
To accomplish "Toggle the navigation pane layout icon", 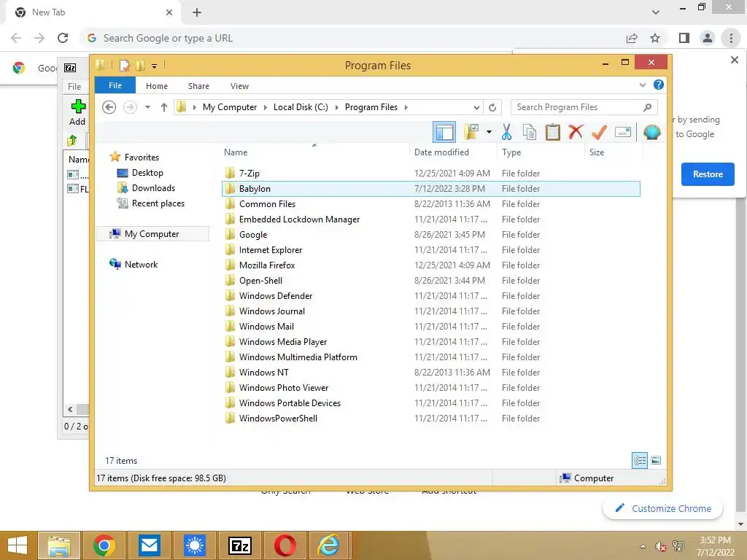I will coord(444,132).
